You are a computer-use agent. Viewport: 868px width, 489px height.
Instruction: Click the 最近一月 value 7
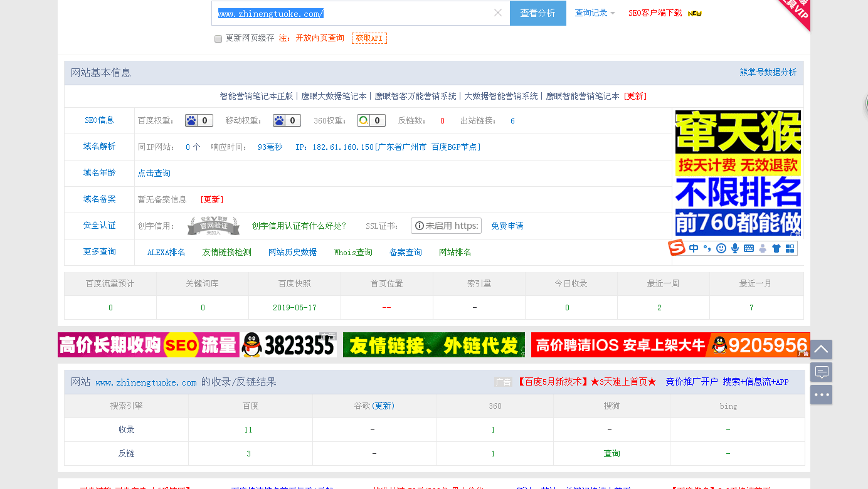coord(751,308)
